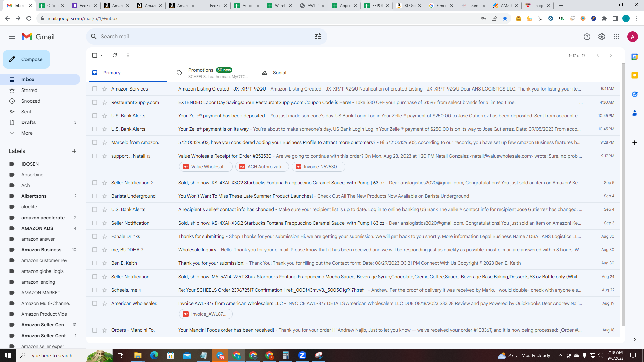
Task: Open the Invoice_AWL87... PDF attachment
Action: (x=206, y=314)
